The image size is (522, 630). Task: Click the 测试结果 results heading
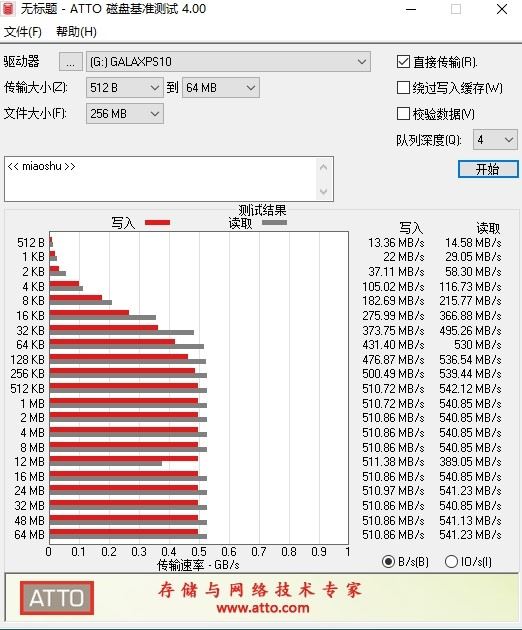tap(262, 210)
